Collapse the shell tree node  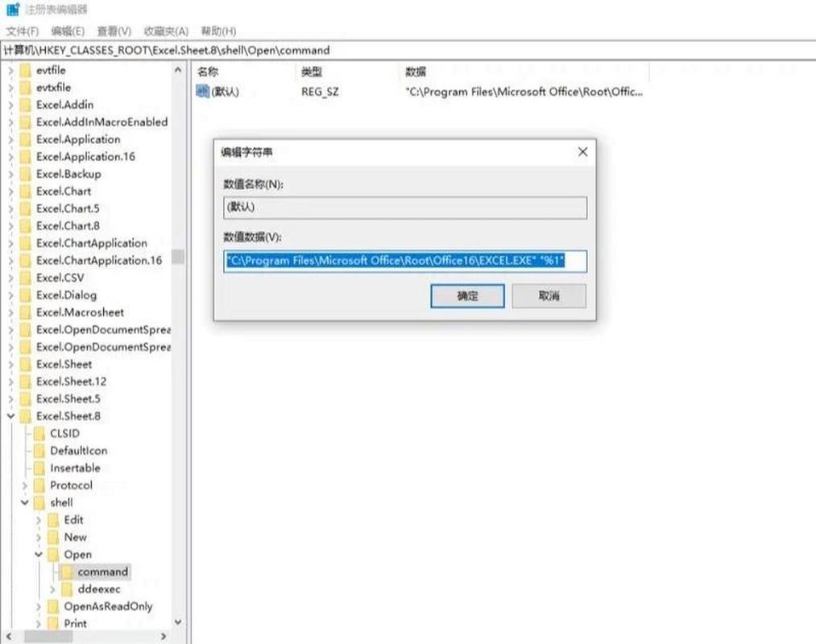(24, 502)
